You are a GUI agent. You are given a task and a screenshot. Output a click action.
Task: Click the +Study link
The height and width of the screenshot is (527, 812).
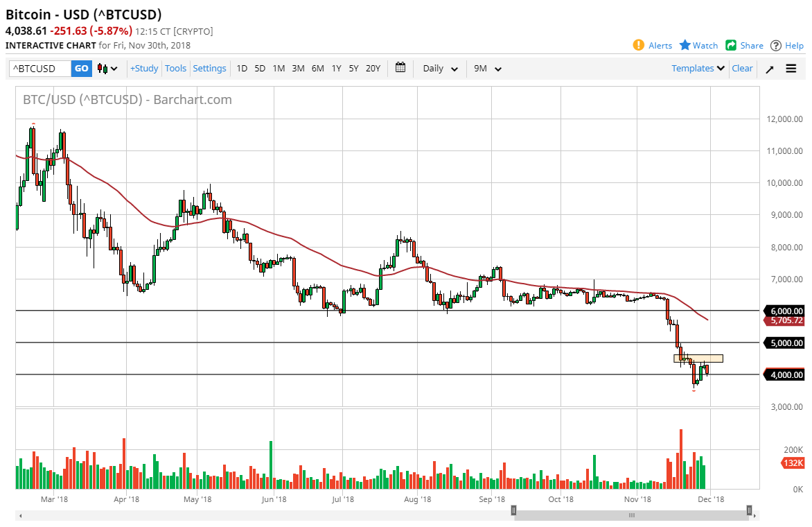[x=143, y=68]
